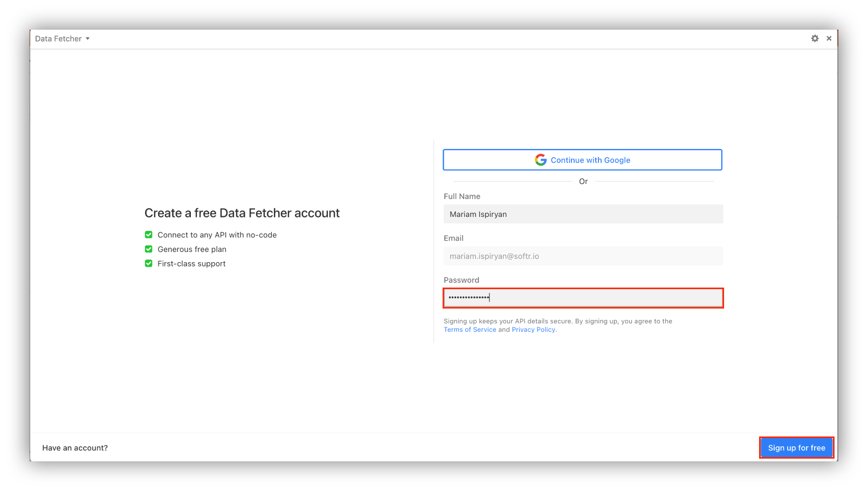This screenshot has width=868, height=491.
Task: Focus the Full Name input field
Action: pyautogui.click(x=583, y=214)
